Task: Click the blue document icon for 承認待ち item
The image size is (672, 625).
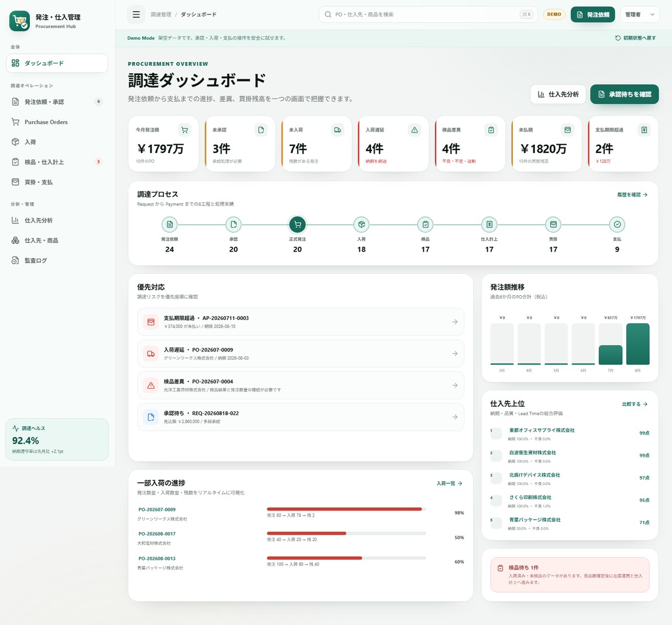Action: [151, 417]
